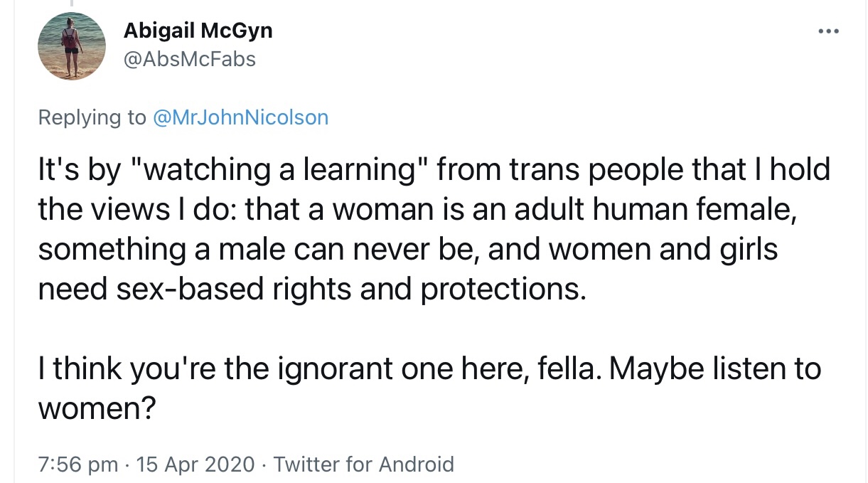Click the thread connector line above the avatar
The width and height of the screenshot is (868, 483).
71,4
